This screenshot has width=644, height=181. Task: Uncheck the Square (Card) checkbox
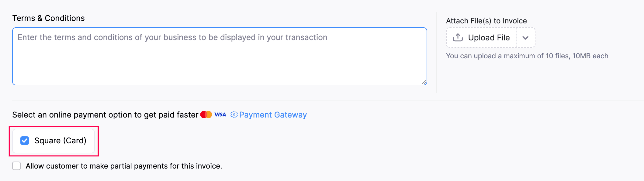pos(25,141)
